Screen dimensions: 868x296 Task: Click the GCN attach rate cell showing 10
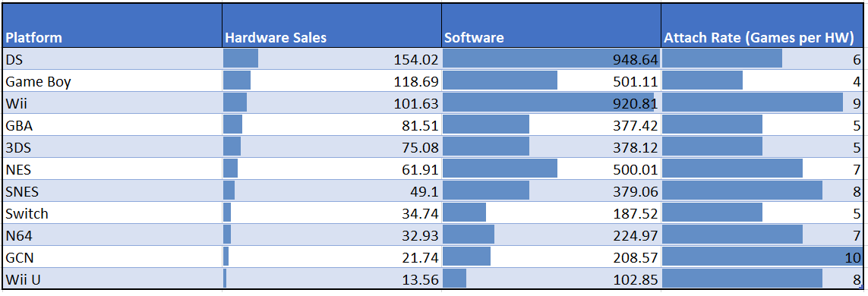point(762,257)
